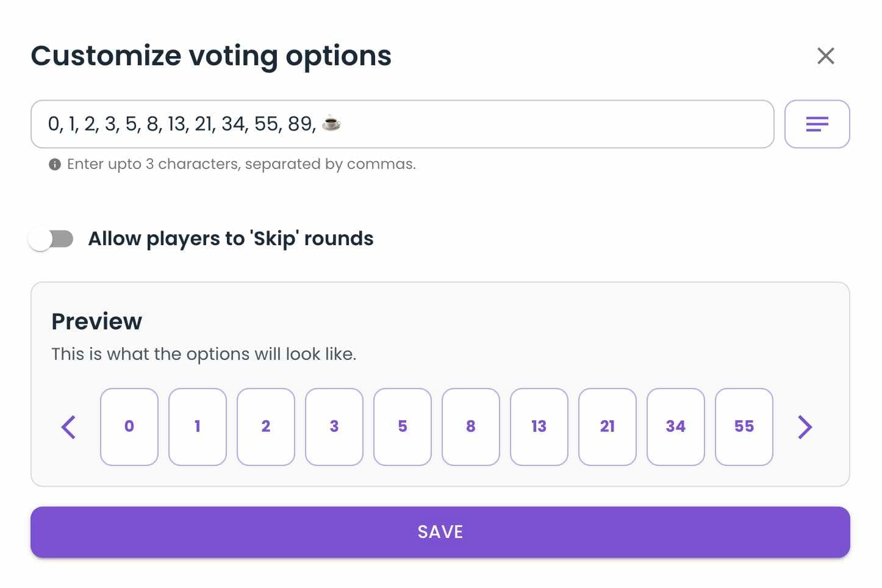This screenshot has height=588, width=882.
Task: Select the preview card labeled 1
Action: point(198,427)
